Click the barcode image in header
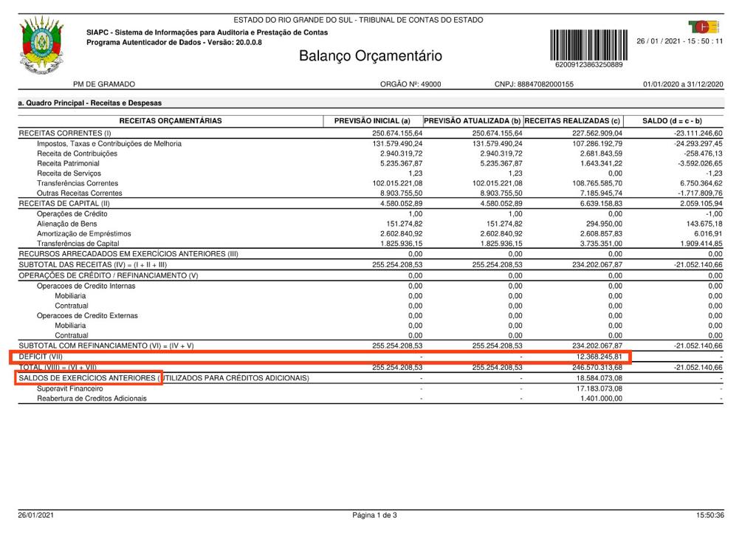The height and width of the screenshot is (536, 756). pyautogui.click(x=588, y=45)
